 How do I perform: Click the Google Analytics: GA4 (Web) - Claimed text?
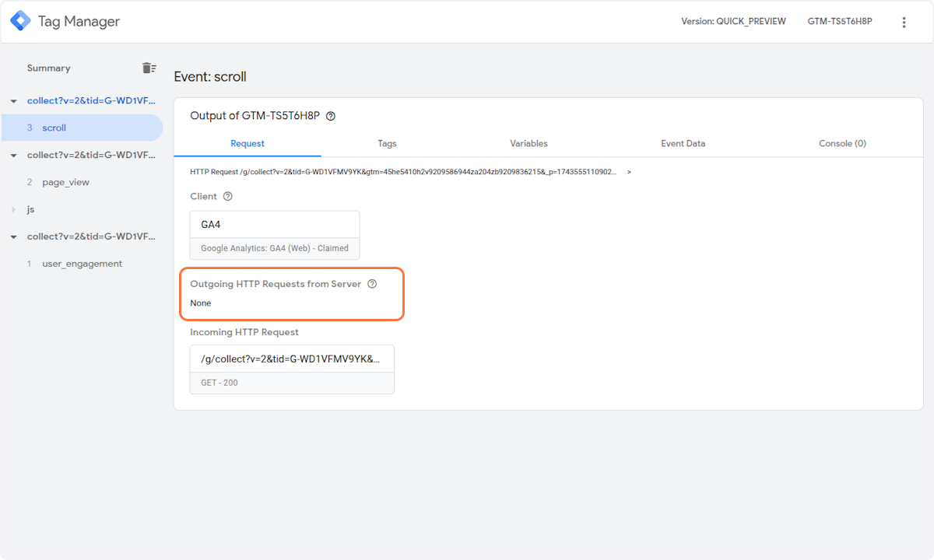pyautogui.click(x=275, y=249)
